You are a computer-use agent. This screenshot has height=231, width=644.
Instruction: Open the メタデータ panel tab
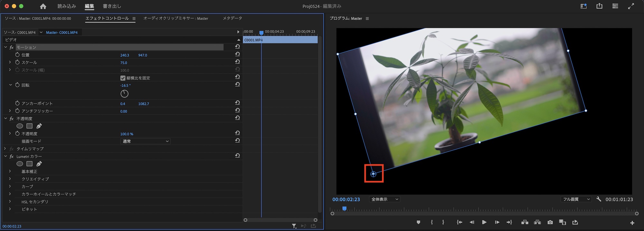click(232, 18)
